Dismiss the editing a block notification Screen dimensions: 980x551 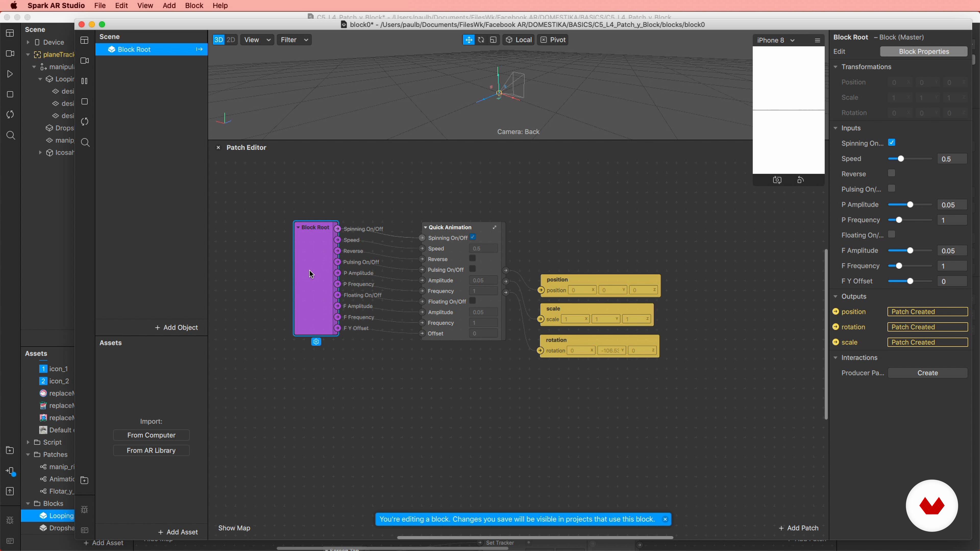pos(665,519)
